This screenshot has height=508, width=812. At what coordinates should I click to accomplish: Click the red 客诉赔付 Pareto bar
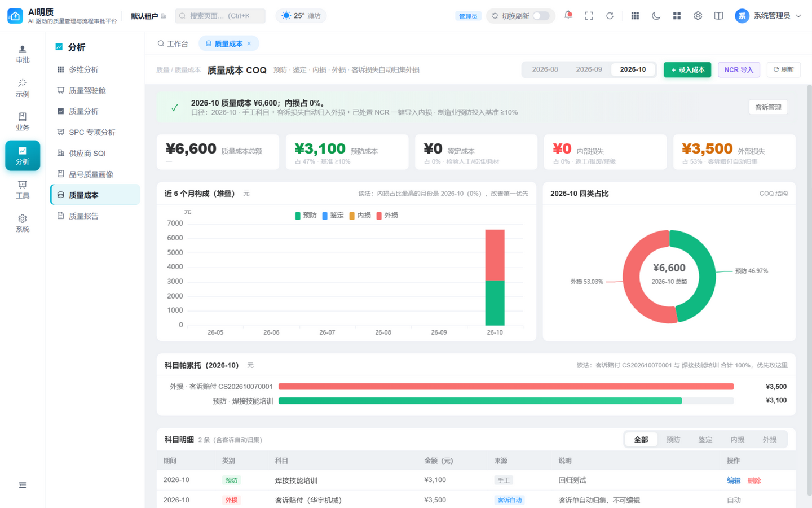pos(506,387)
